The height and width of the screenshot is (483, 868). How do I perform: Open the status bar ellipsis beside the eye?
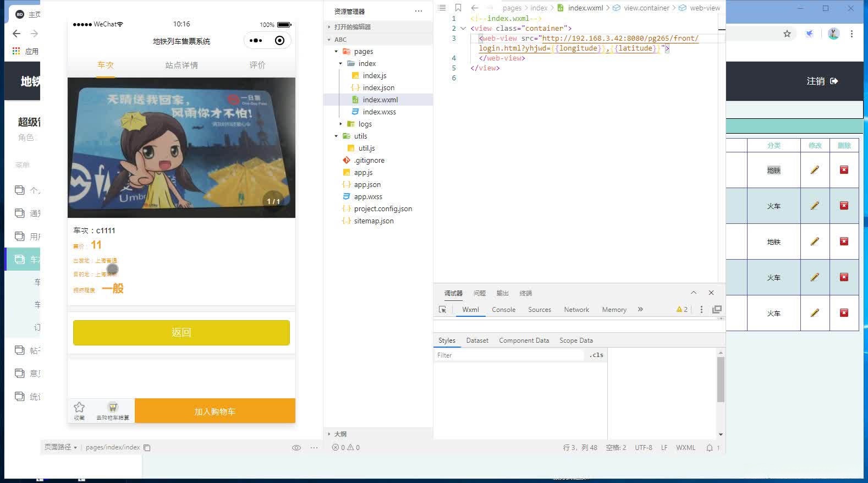click(x=314, y=448)
